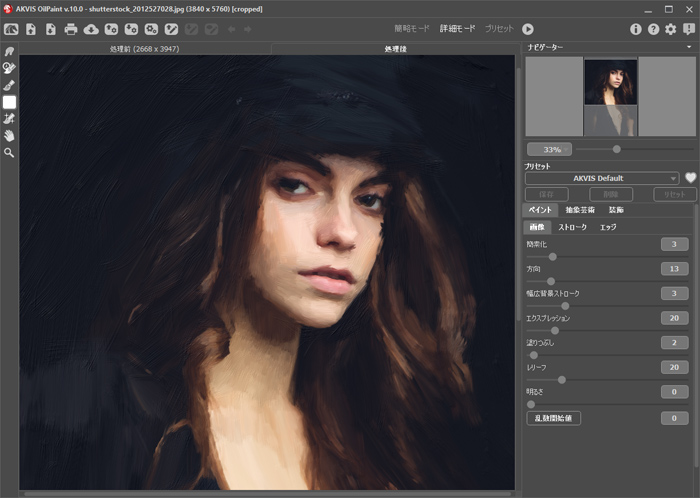Click the 乱数開始値 button
Image resolution: width=700 pixels, height=498 pixels.
[553, 418]
